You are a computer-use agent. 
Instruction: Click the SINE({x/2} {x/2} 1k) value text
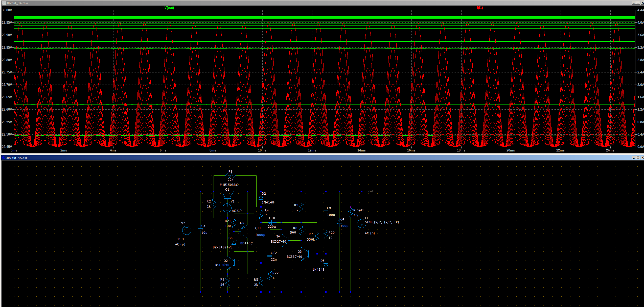(x=382, y=222)
